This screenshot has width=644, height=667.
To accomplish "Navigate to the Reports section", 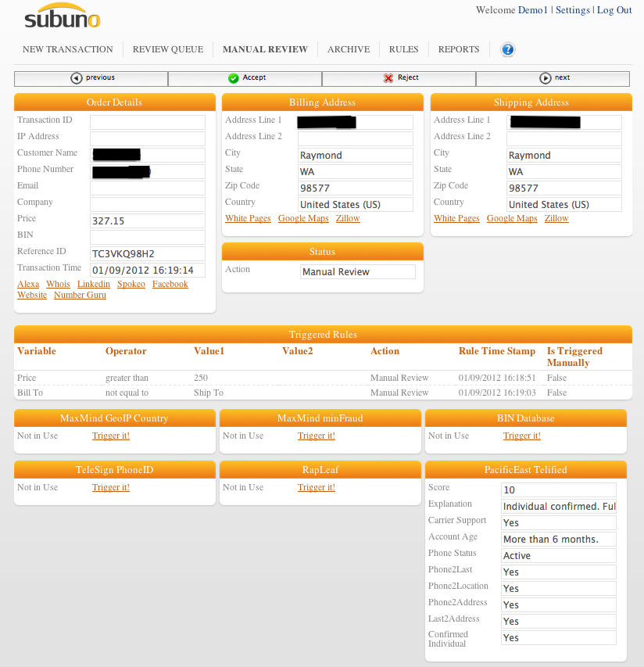I will (458, 49).
